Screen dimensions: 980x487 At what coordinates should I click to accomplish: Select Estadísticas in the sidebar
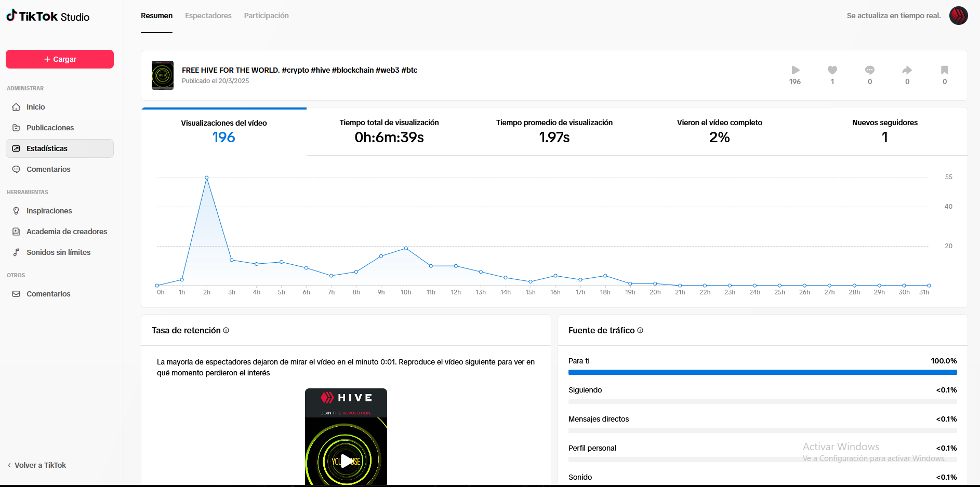click(60, 148)
